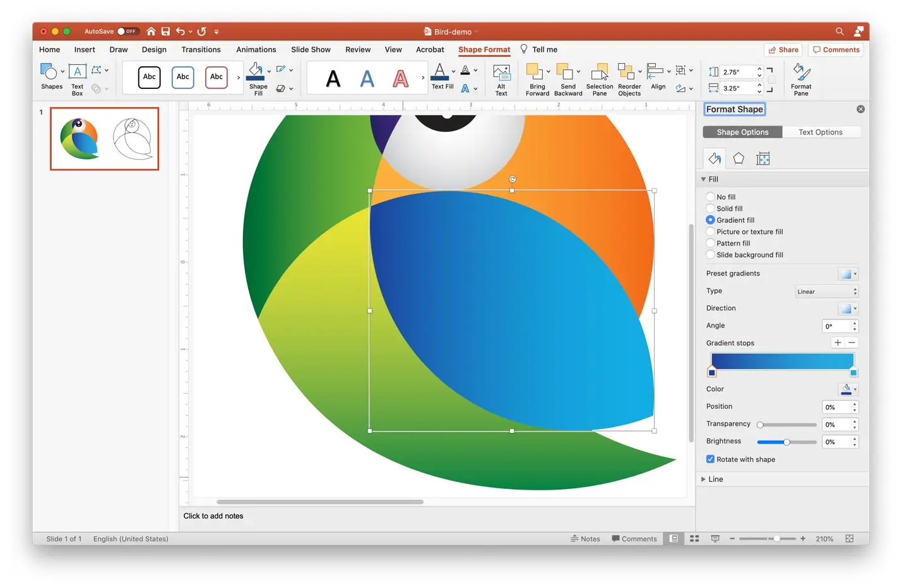Image resolution: width=902 pixels, height=588 pixels.
Task: Switch to the Shape Format ribbon tab
Action: 484,49
